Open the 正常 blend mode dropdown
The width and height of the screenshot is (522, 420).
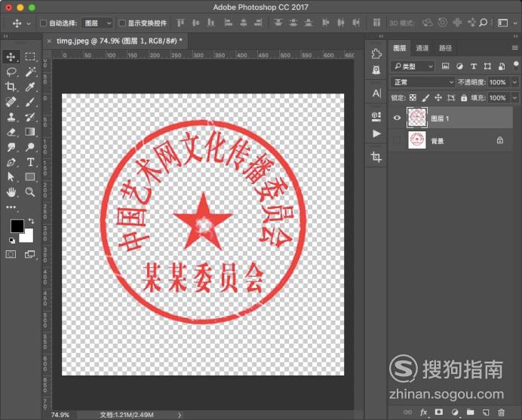coord(422,82)
